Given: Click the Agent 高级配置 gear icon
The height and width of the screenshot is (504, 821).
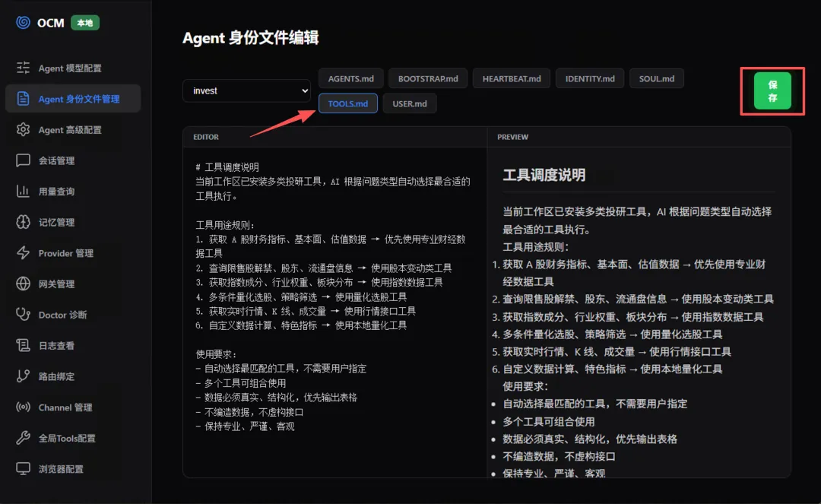Looking at the screenshot, I should pos(23,129).
